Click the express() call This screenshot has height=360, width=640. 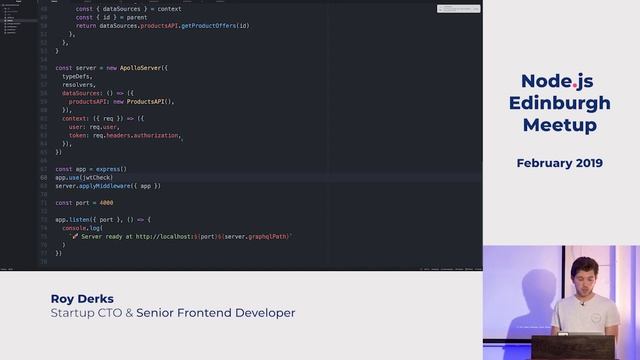click(111, 169)
